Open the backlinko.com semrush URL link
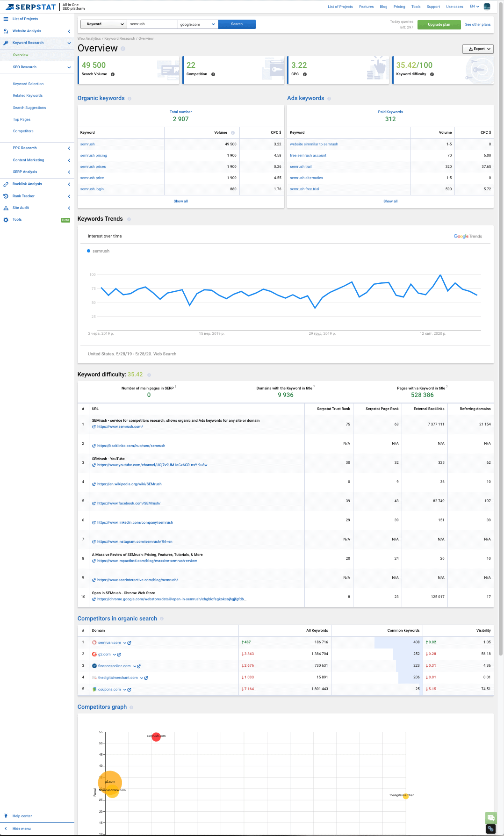Image resolution: width=504 pixels, height=836 pixels. [131, 446]
